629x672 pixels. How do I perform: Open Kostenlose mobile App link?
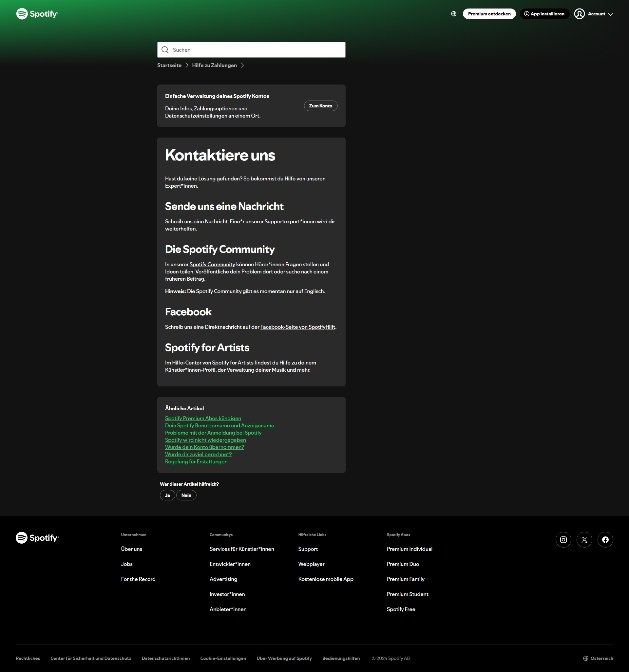(x=326, y=579)
